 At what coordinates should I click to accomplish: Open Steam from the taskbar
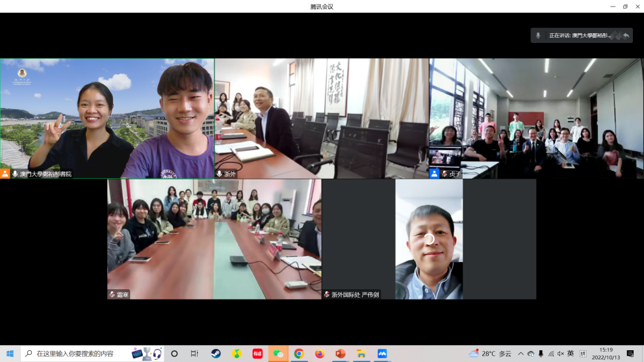click(215, 354)
